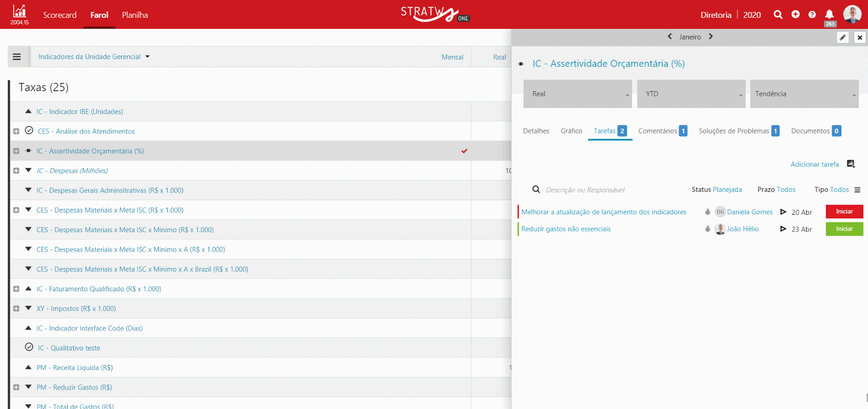Open Indicadores da Unidade Gerencial dropdown
The image size is (868, 409).
(x=94, y=56)
